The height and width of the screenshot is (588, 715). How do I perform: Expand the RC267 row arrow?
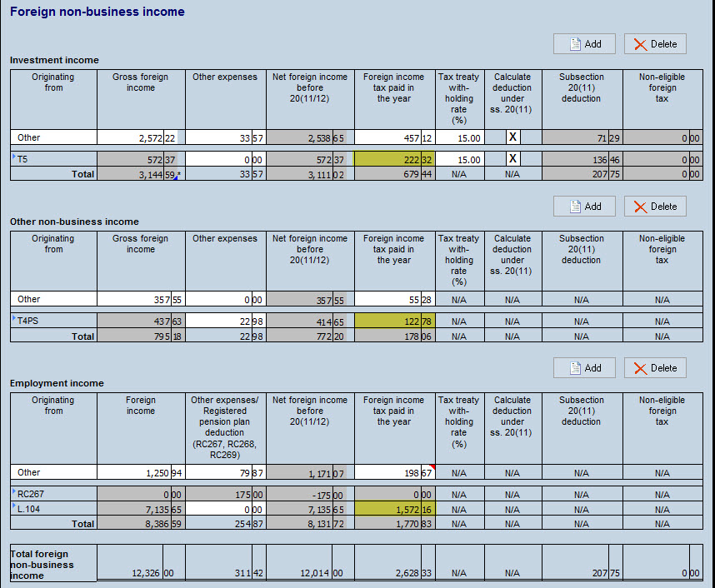click(x=14, y=491)
